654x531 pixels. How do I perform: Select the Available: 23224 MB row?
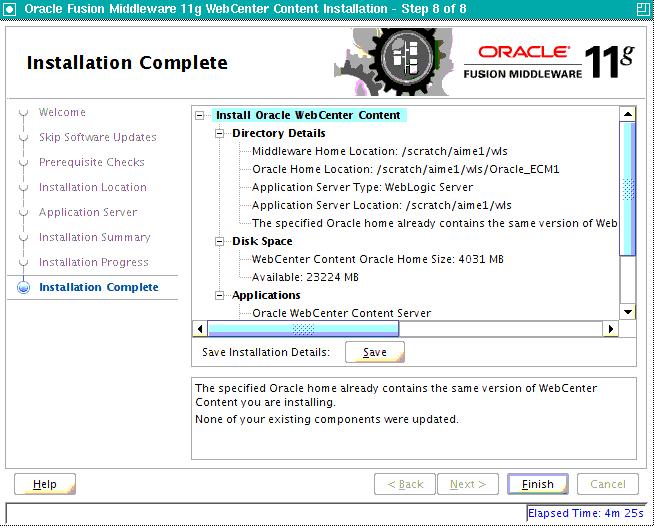tap(305, 277)
